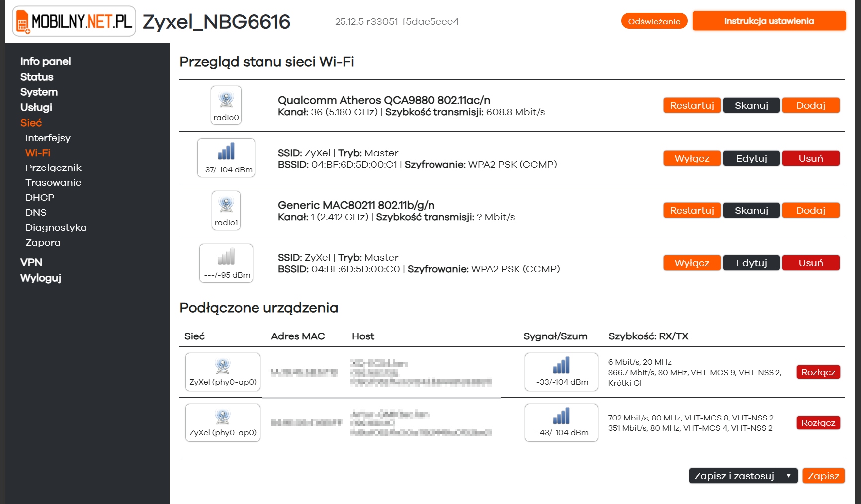Disconnect the device with -43/-104 dBm signal
The width and height of the screenshot is (861, 504).
pyautogui.click(x=818, y=423)
